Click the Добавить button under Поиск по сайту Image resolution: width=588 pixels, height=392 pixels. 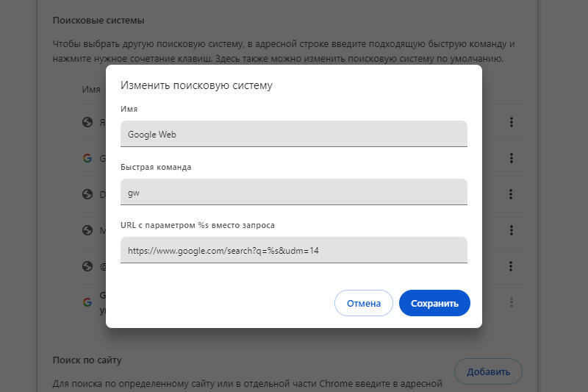(488, 371)
